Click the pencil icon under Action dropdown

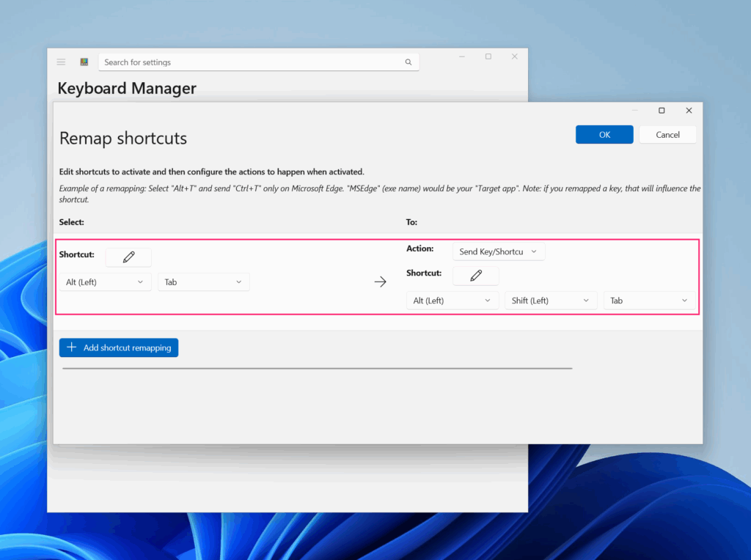[x=475, y=276]
